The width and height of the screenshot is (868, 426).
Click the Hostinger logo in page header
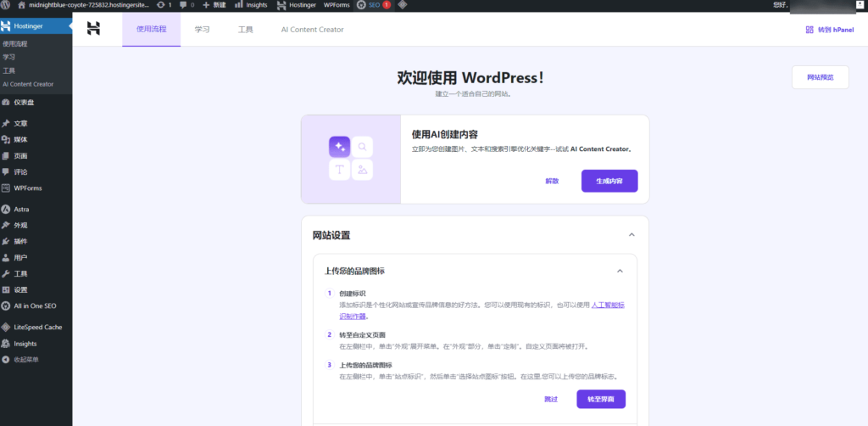pyautogui.click(x=93, y=29)
